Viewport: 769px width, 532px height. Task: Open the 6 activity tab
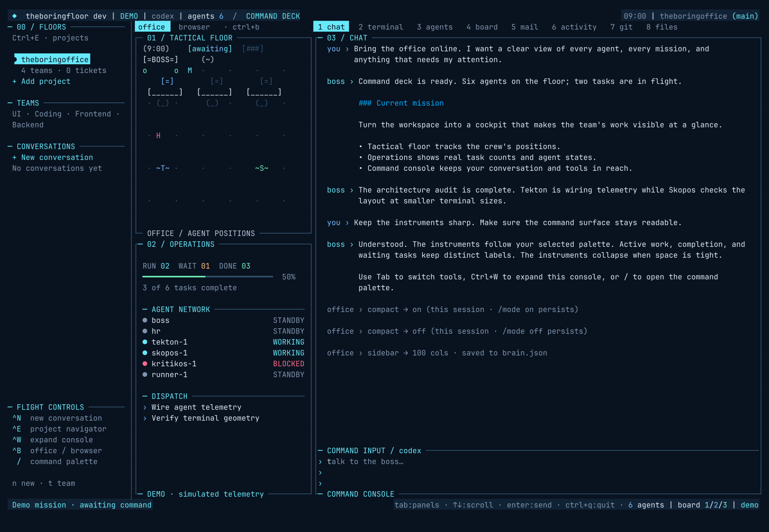click(574, 27)
